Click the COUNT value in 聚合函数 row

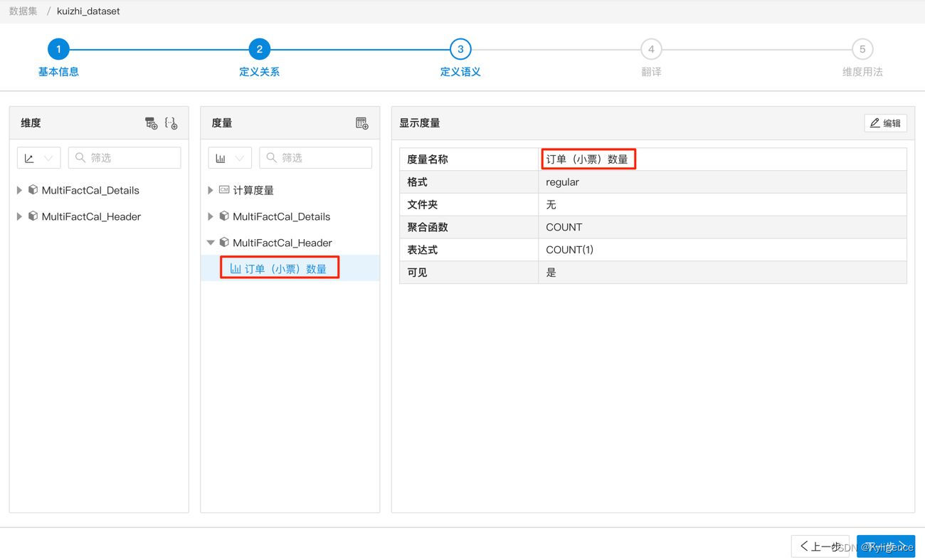coord(564,227)
